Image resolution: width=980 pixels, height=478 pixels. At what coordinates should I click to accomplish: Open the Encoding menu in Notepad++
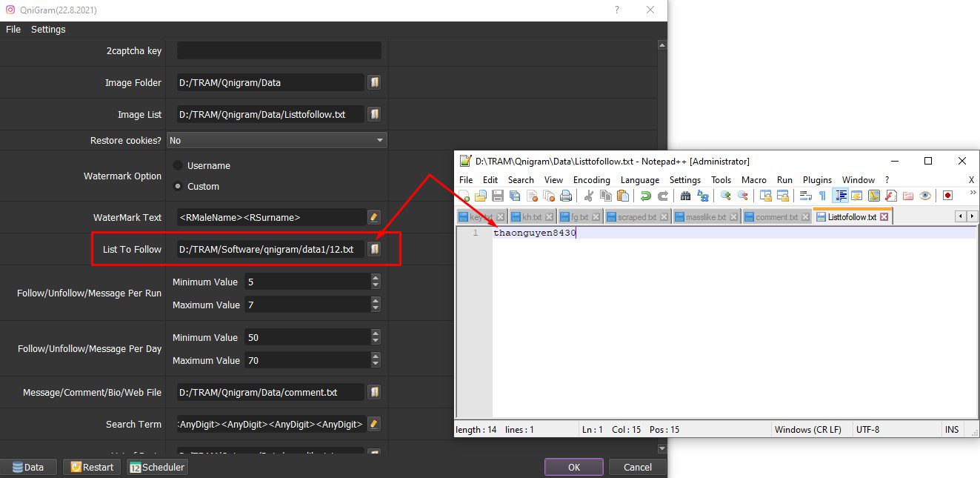point(591,180)
